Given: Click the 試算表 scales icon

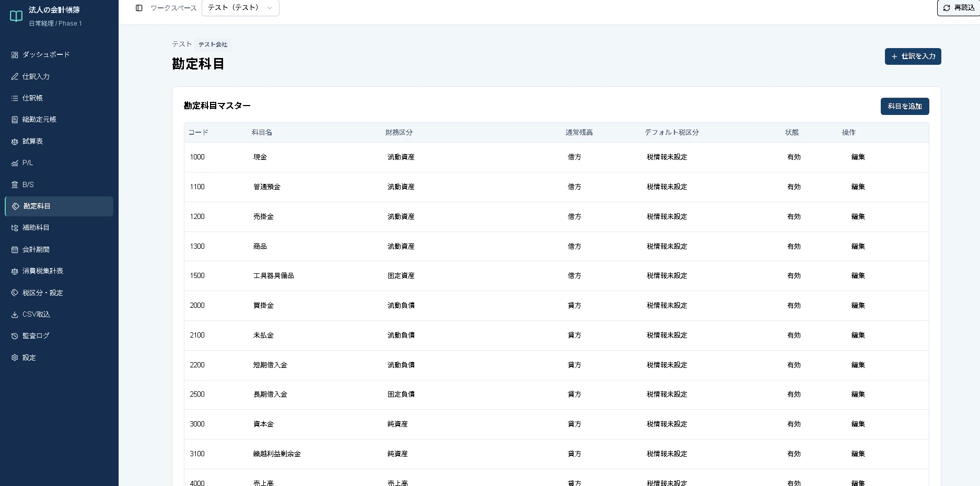Looking at the screenshot, I should pos(15,142).
